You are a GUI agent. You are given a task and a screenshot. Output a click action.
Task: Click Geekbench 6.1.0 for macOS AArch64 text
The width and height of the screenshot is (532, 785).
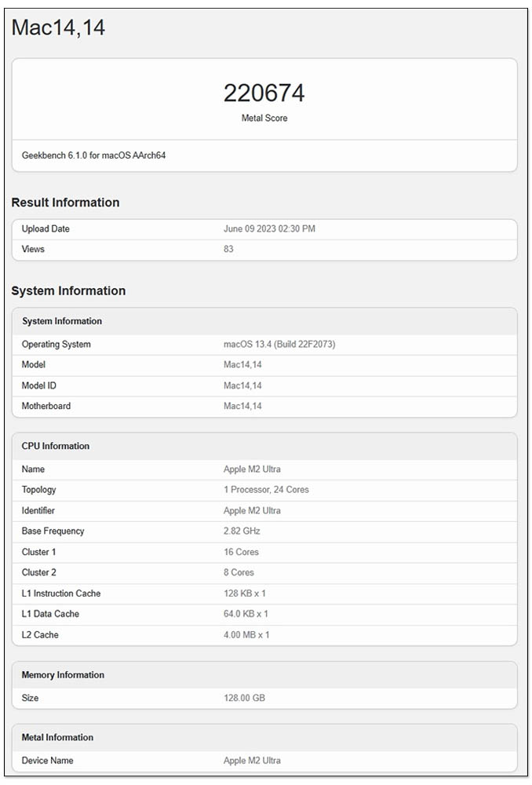coord(93,155)
